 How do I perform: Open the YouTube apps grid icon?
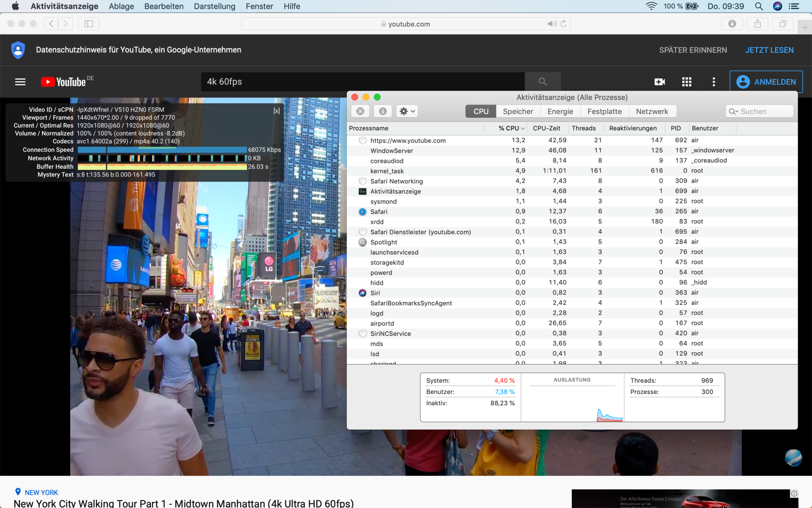coord(687,82)
